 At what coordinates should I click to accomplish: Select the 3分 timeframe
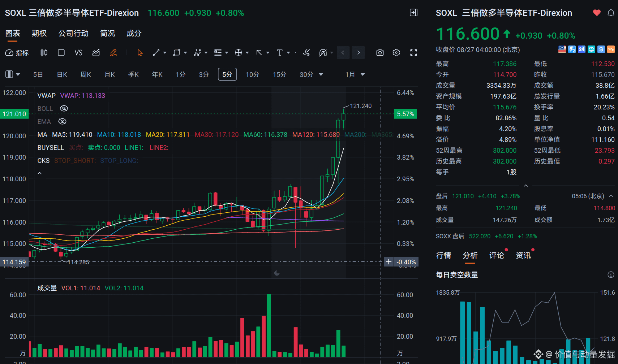pyautogui.click(x=204, y=74)
